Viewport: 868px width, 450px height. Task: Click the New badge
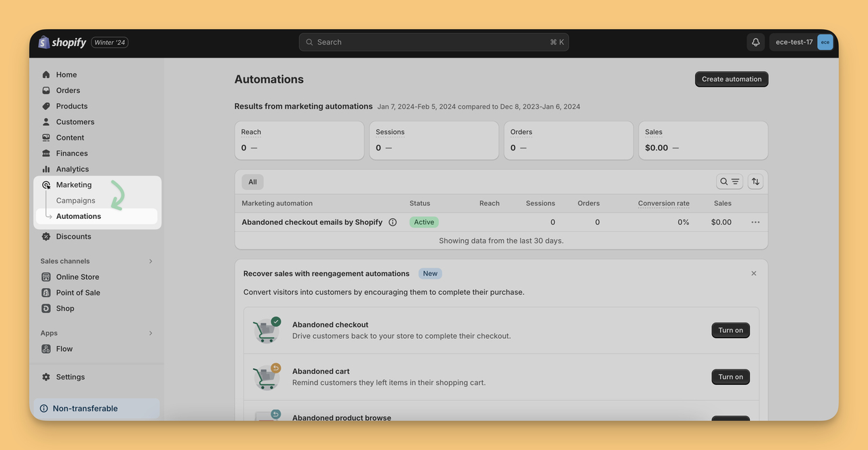tap(430, 274)
